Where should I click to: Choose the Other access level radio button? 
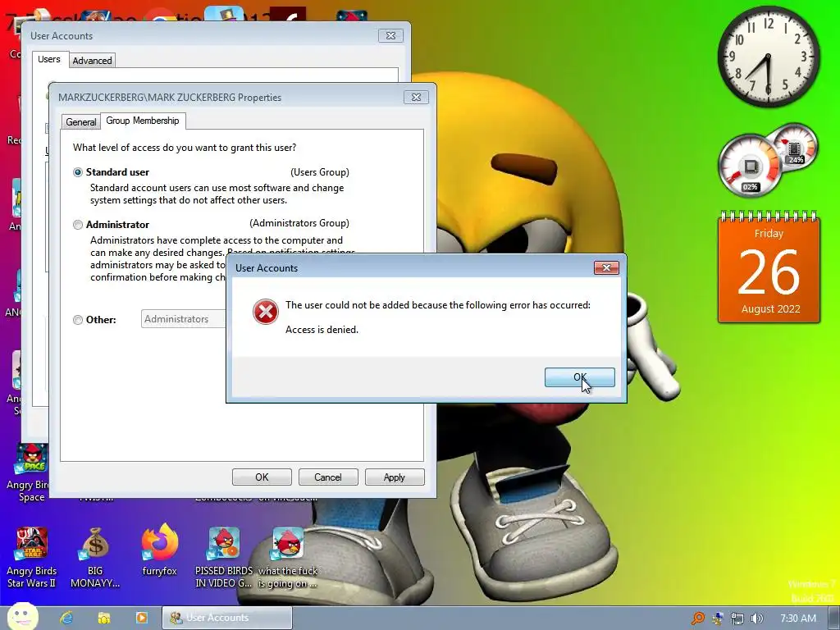tap(78, 320)
